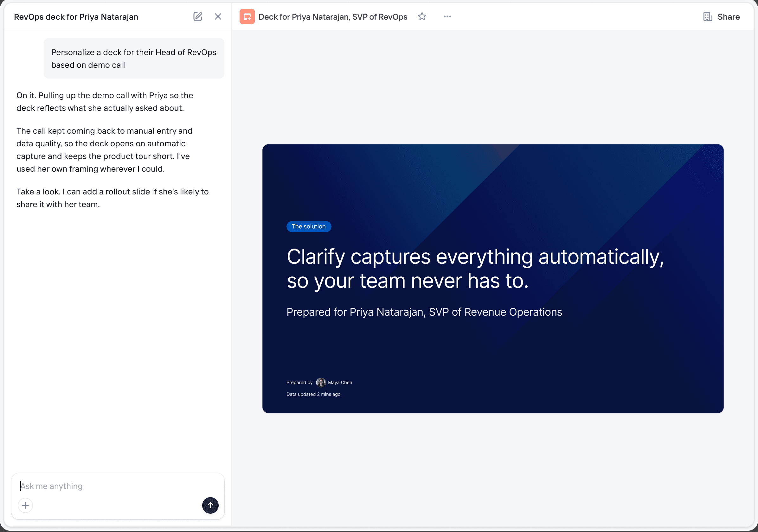This screenshot has height=532, width=758.
Task: Click the orange presentation deck icon
Action: coord(247,16)
